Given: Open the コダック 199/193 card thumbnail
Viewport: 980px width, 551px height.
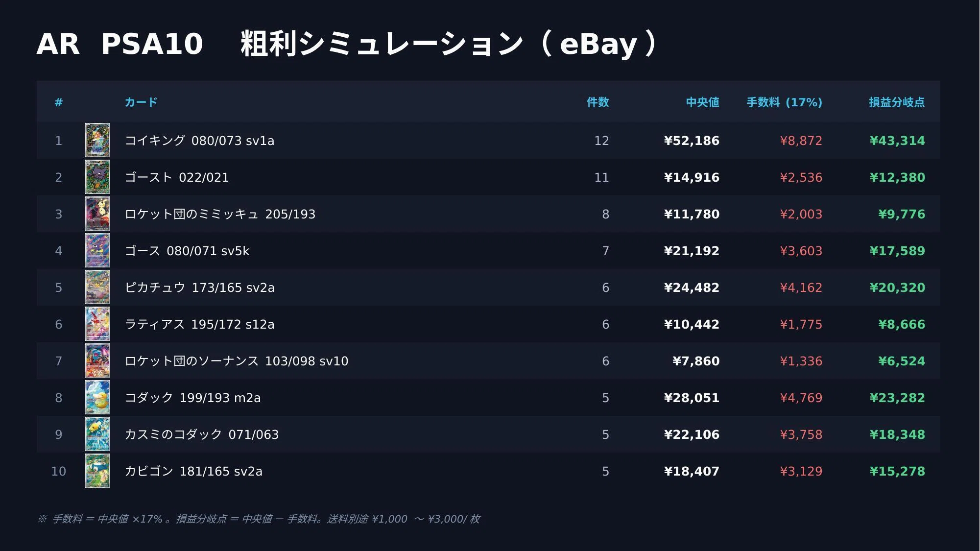Looking at the screenshot, I should click(97, 397).
